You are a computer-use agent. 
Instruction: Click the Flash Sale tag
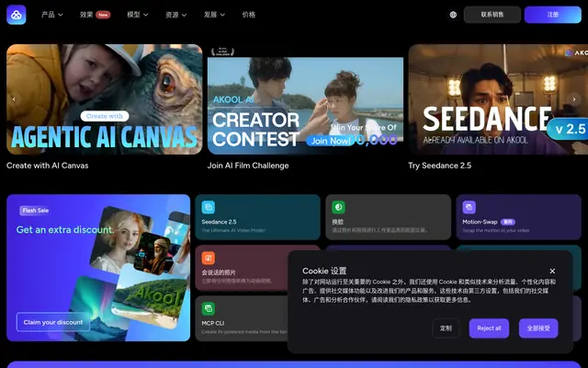(35, 211)
